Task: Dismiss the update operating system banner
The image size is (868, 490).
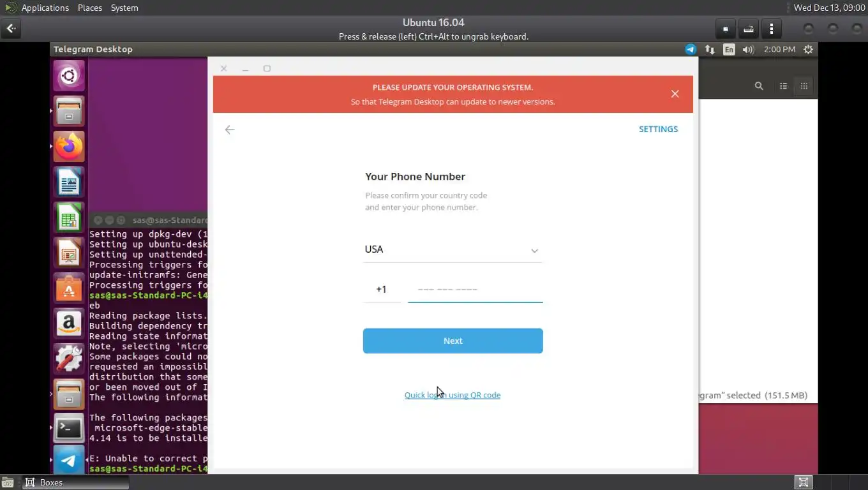Action: 675,94
